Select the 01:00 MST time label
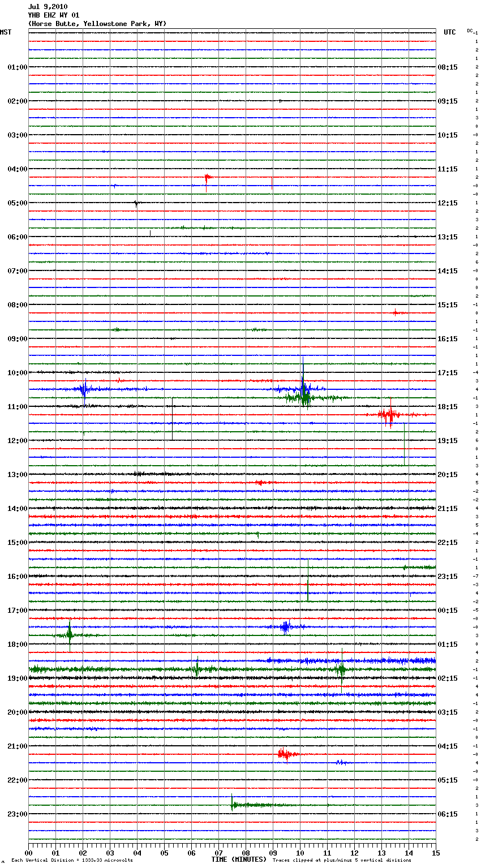481x868 pixels. pyautogui.click(x=18, y=67)
